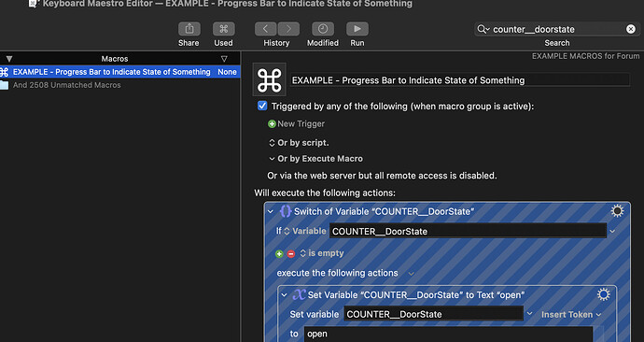Click the command icon in the macro list row
644x342 pixels.
click(x=4, y=72)
